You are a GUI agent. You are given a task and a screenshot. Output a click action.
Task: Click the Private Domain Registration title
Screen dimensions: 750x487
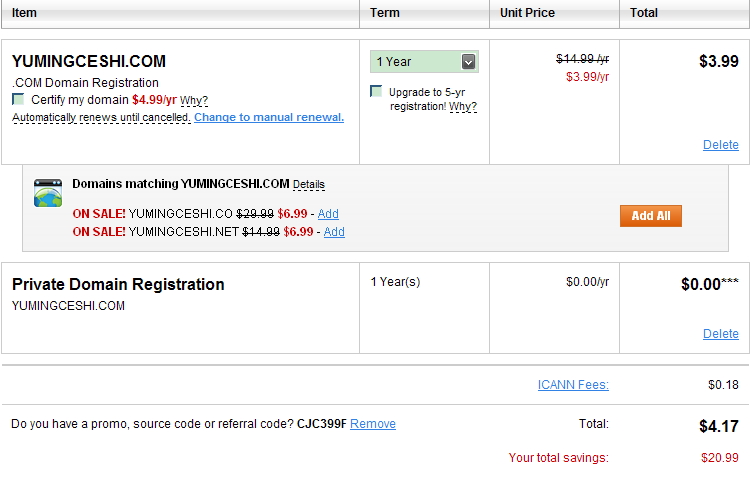point(118,285)
